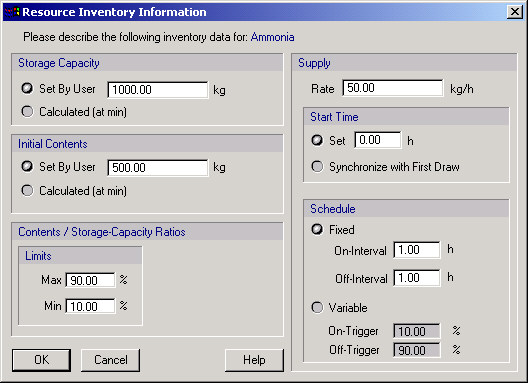Click the Off-Trigger label
The image size is (528, 383).
354,350
